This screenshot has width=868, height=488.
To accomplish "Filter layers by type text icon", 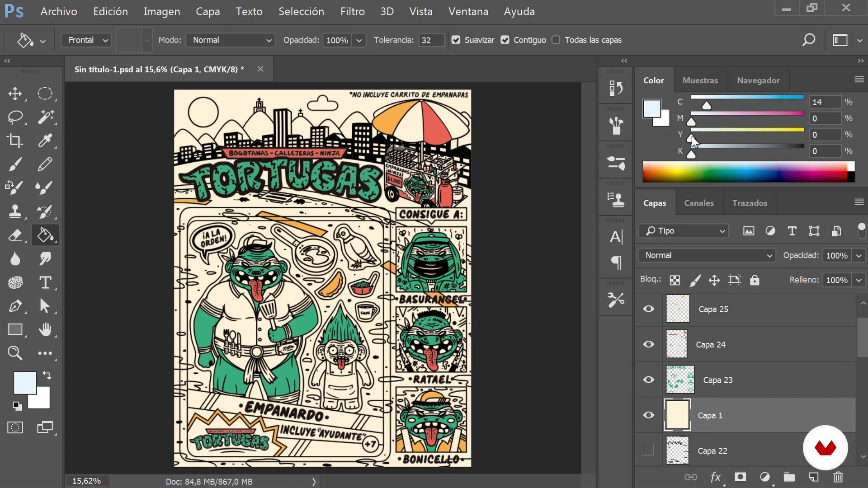I will (792, 231).
